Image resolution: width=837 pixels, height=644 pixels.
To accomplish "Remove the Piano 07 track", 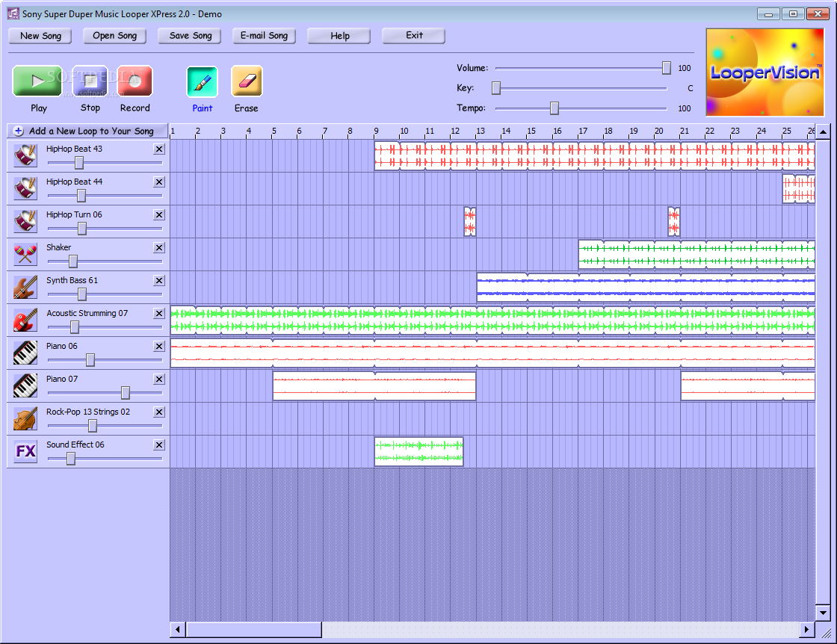I will 159,379.
